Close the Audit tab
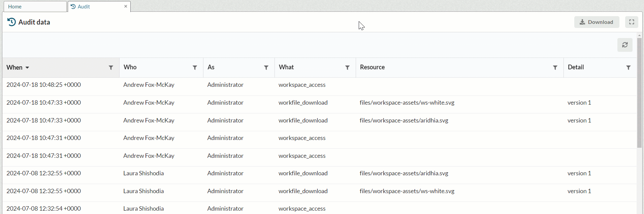The image size is (644, 214). point(126,6)
